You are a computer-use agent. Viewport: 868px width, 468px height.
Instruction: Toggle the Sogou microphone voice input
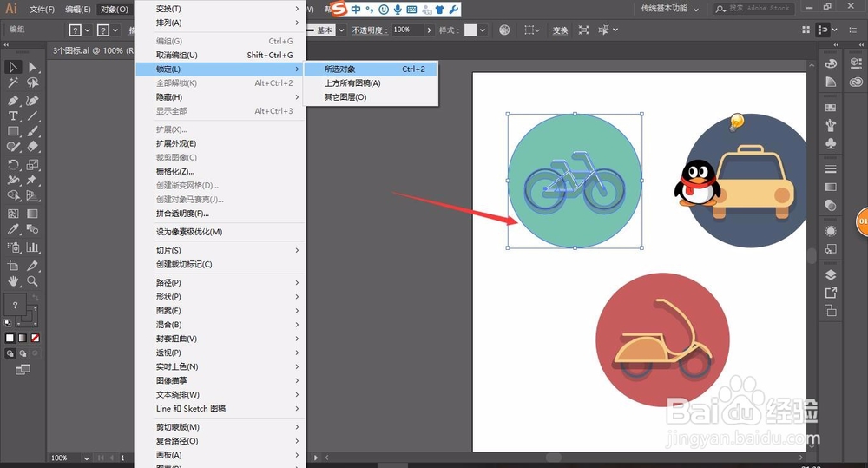[398, 10]
